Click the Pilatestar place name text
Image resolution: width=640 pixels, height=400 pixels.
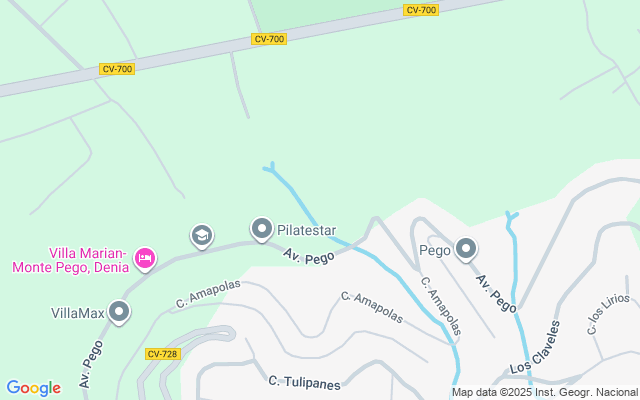click(307, 230)
